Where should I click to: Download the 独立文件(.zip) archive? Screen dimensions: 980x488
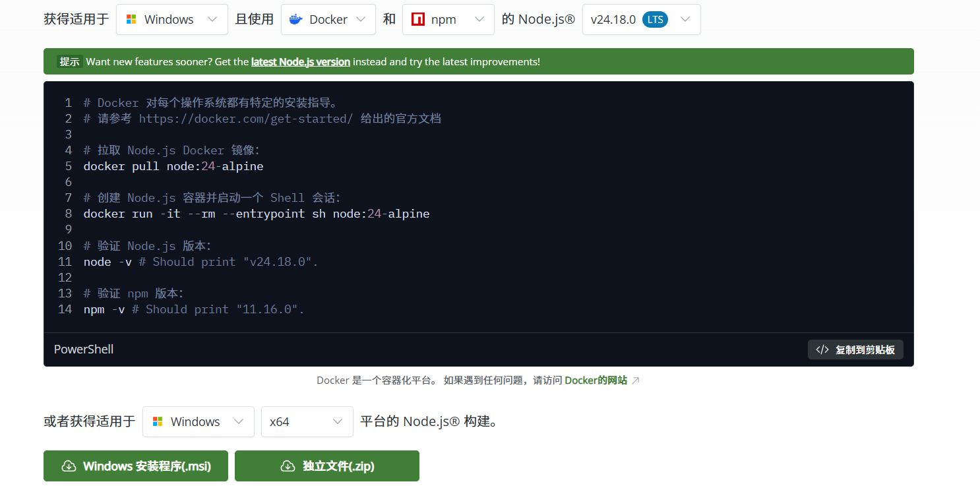pos(327,466)
